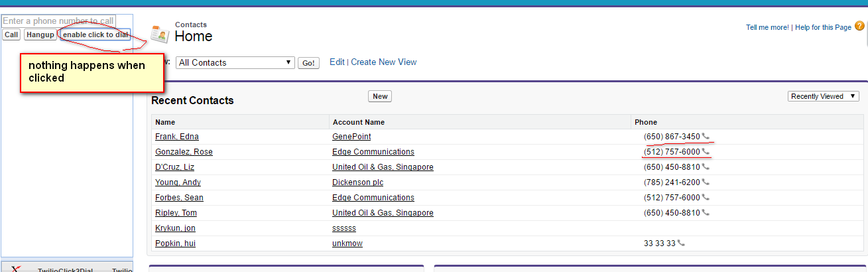Open the Create New View link
This screenshot has height=272, width=868.
(x=384, y=62)
